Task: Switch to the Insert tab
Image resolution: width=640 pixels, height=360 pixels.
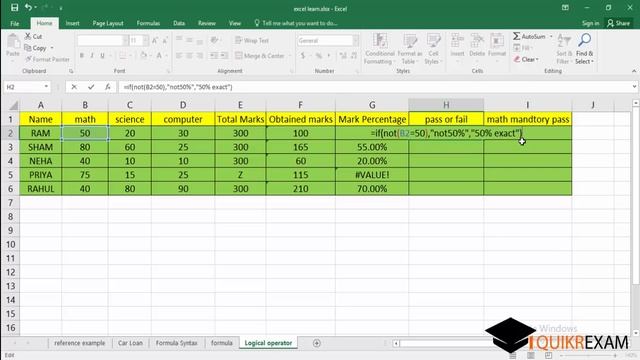Action: pyautogui.click(x=72, y=23)
